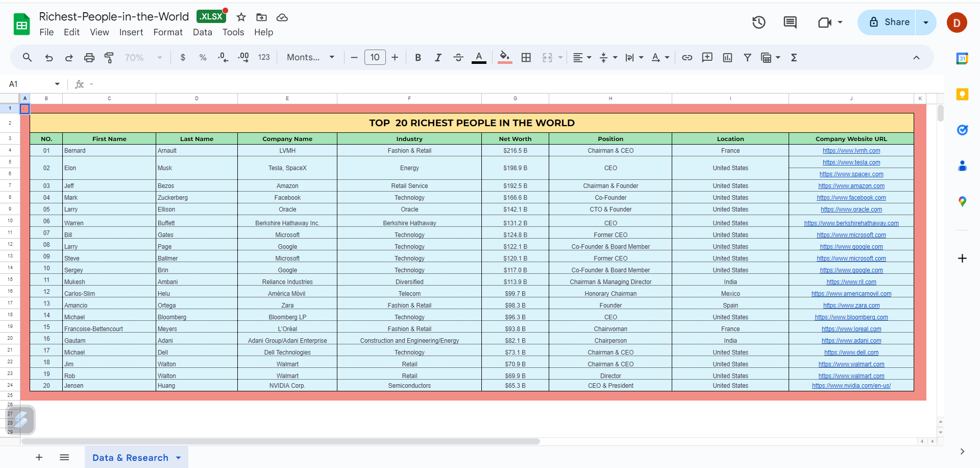Screen dimensions: 980x468
Task: Open the Tools menu
Action: coord(233,32)
